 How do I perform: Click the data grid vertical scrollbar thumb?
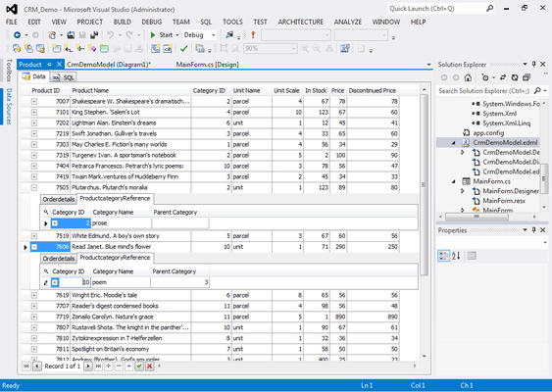point(425,185)
